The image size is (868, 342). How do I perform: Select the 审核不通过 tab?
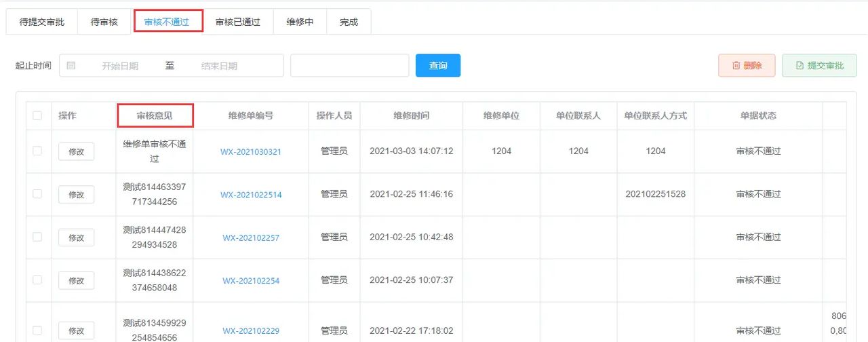tap(168, 22)
